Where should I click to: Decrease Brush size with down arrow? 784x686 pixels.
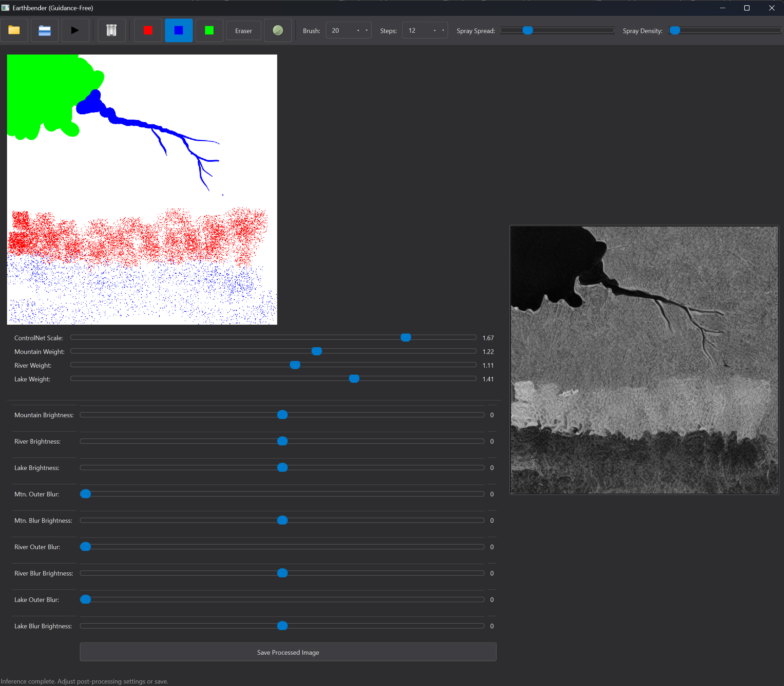click(367, 31)
